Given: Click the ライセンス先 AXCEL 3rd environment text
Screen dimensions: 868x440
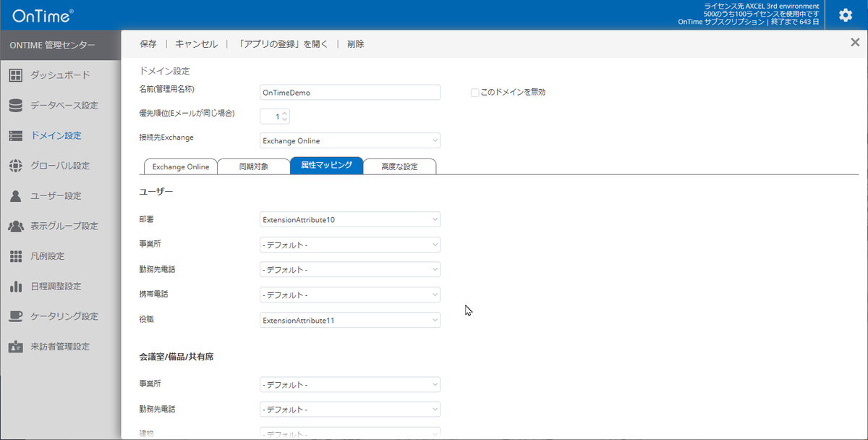Looking at the screenshot, I should pos(762,6).
